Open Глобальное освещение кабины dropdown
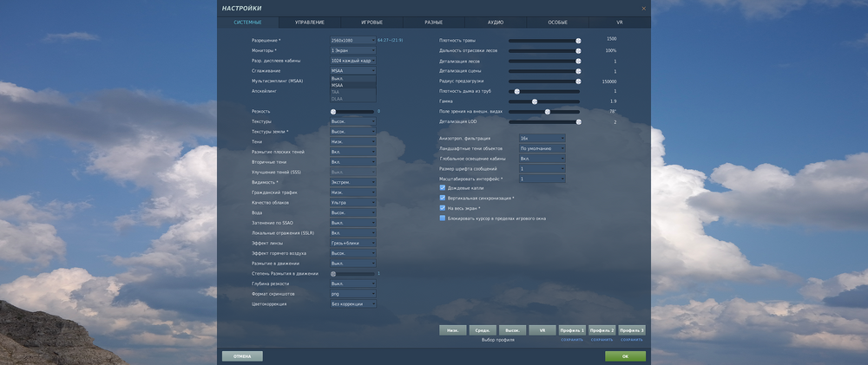868x365 pixels. [x=542, y=158]
